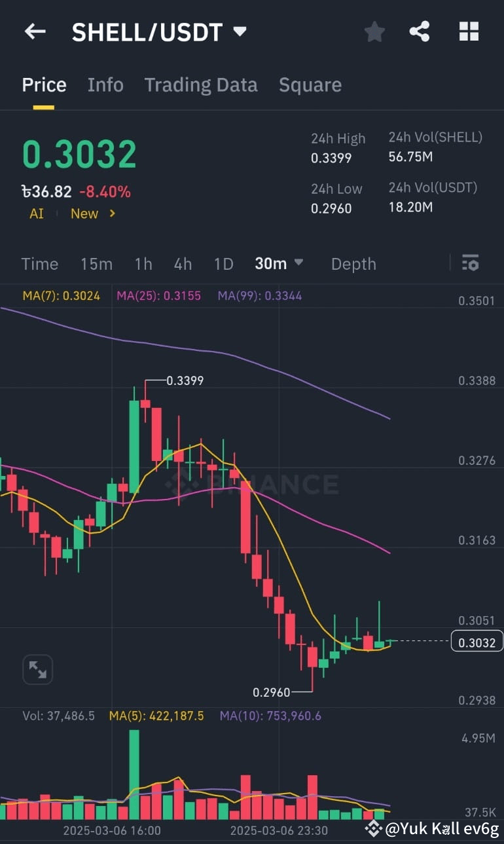Viewport: 504px width, 844px height.
Task: Open the trading pair selector dropdown
Action: (240, 31)
